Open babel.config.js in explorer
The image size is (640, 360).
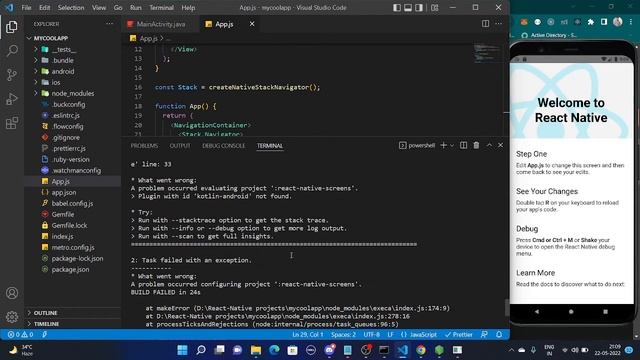point(72,203)
